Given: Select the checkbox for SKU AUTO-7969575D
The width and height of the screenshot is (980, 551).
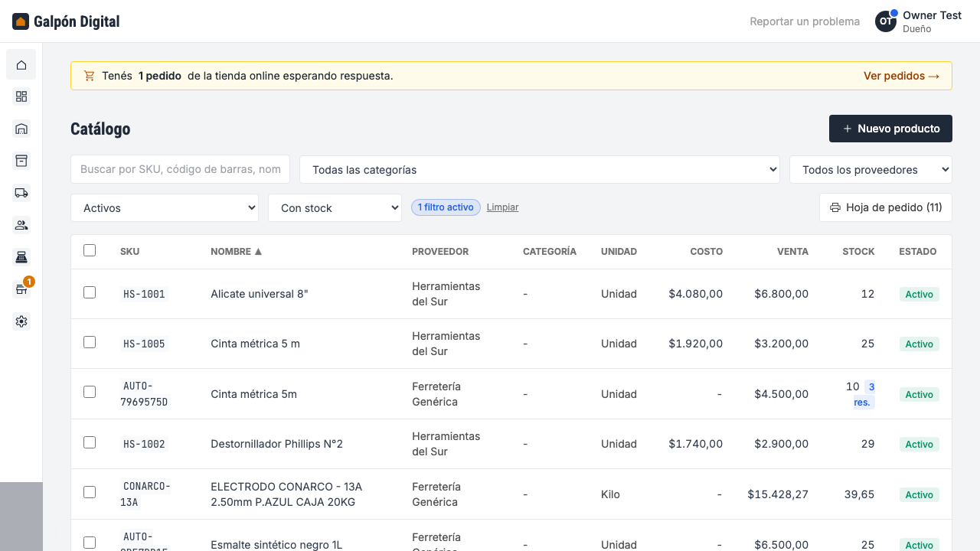Looking at the screenshot, I should (90, 392).
